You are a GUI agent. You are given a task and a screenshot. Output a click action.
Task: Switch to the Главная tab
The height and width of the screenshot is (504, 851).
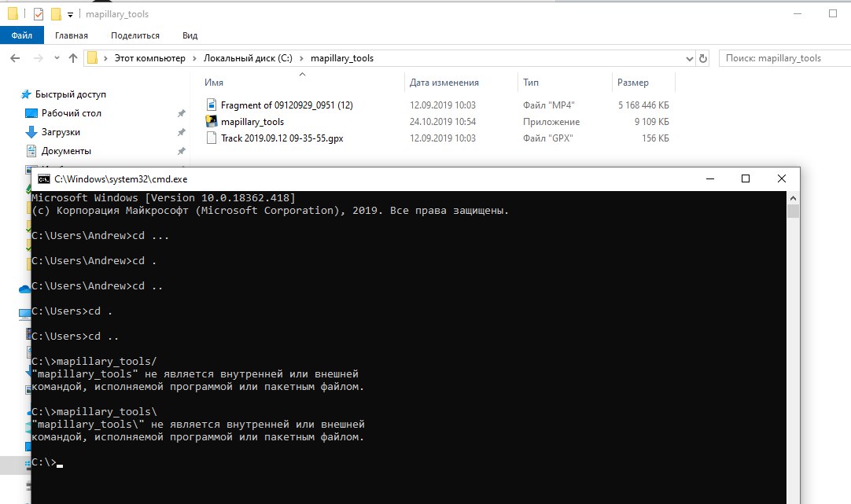pos(71,35)
